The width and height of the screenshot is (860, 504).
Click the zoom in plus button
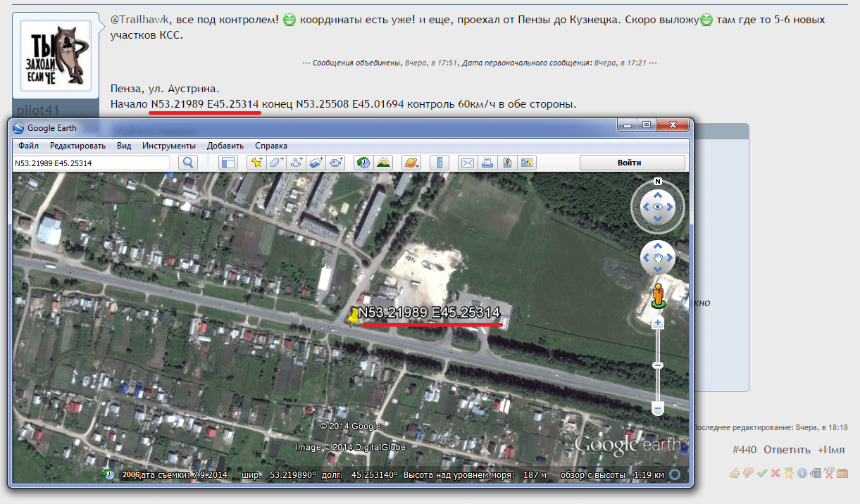[x=658, y=323]
